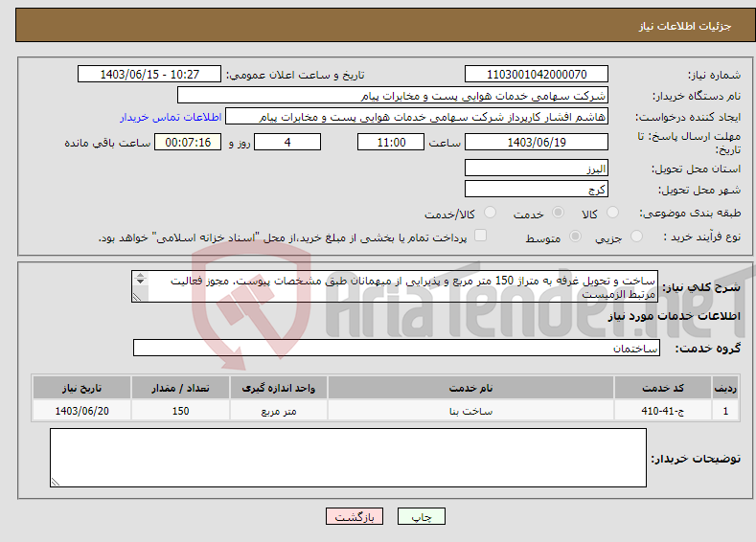Open the اطلاعات تماس خریدار contact link
Screen dimensions: 756x542
171,117
